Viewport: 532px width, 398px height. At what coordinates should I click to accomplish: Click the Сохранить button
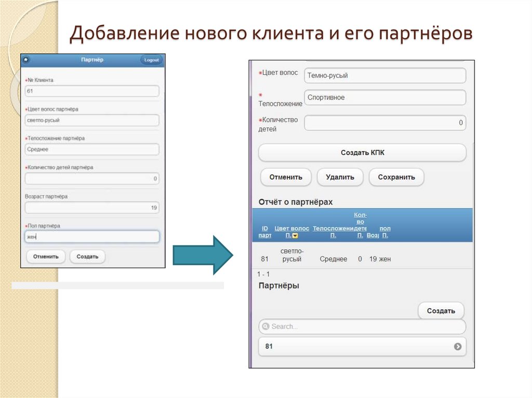(x=396, y=177)
